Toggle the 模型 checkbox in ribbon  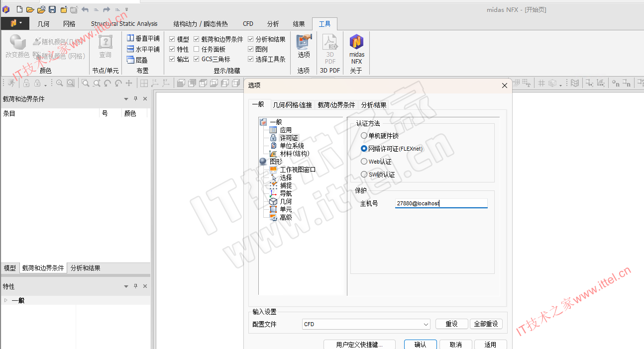[172, 39]
